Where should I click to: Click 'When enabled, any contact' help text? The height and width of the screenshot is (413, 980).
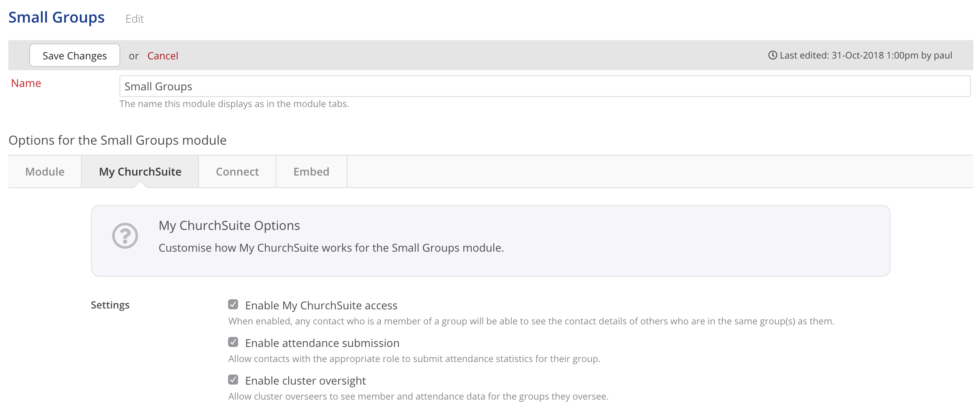coord(531,321)
